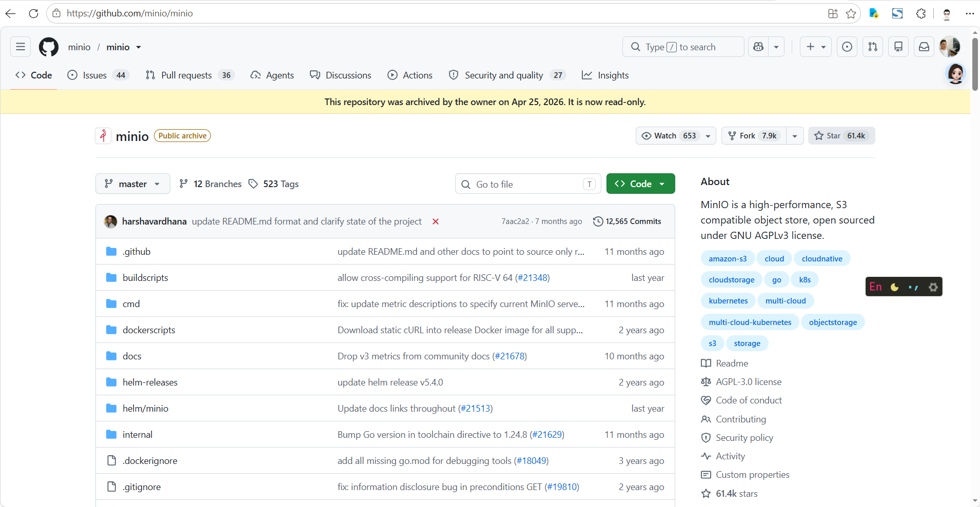Screen dimensions: 980x507
Task: Toggle the moon half-width mode icon
Action: point(895,287)
